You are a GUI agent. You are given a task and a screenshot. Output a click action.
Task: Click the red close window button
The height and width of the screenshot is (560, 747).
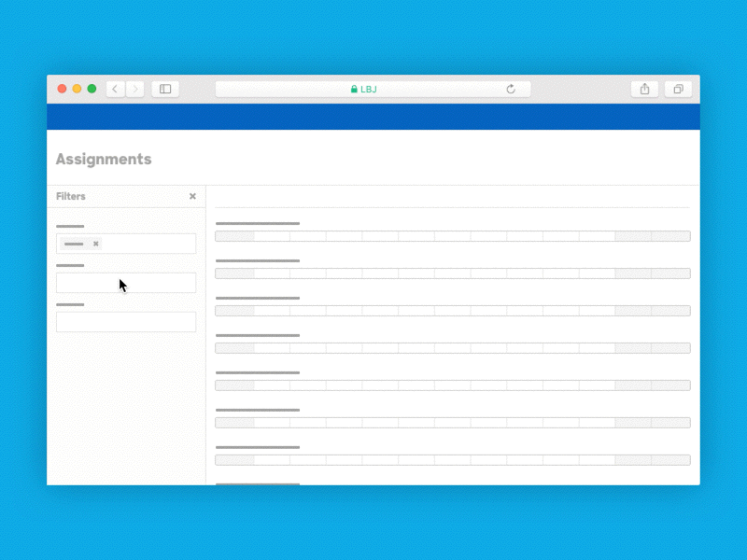(x=62, y=89)
